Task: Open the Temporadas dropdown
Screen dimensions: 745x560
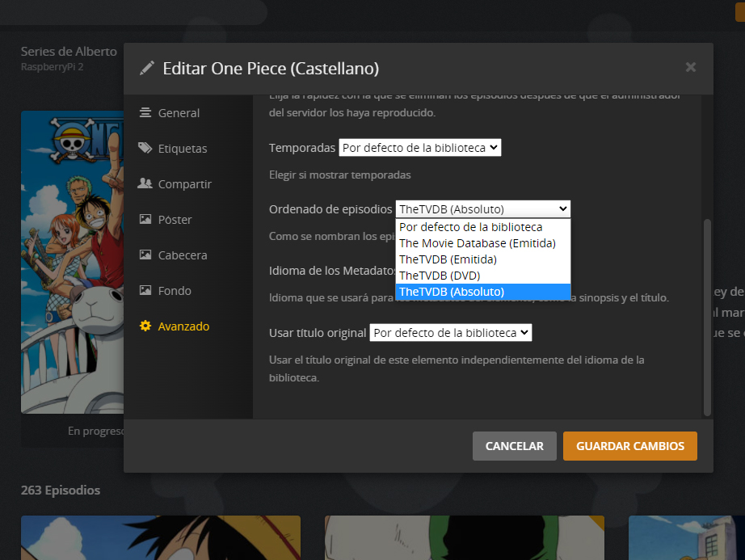Action: 420,148
